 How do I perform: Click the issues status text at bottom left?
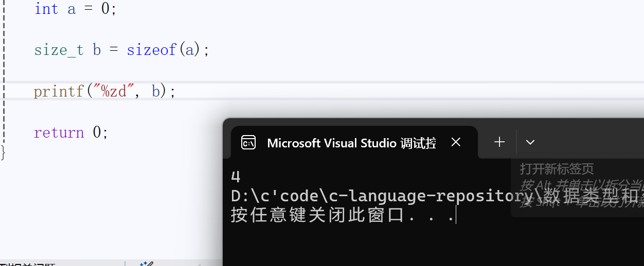[x=28, y=264]
